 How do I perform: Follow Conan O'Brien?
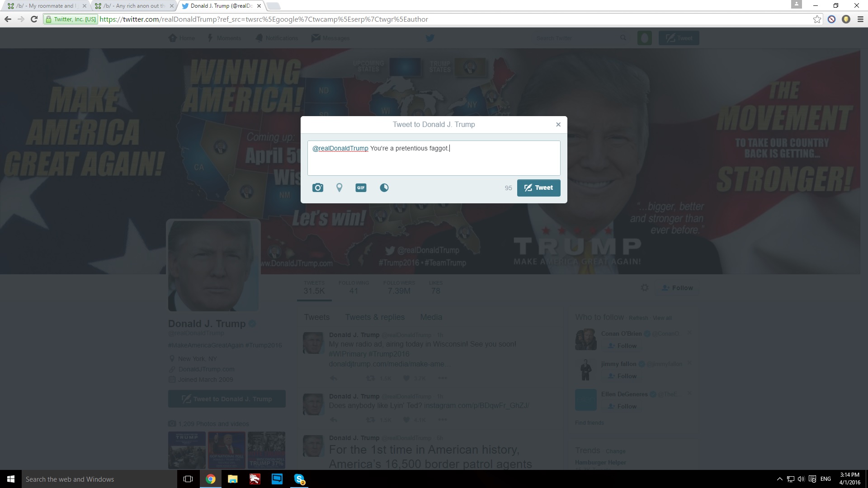coord(622,346)
